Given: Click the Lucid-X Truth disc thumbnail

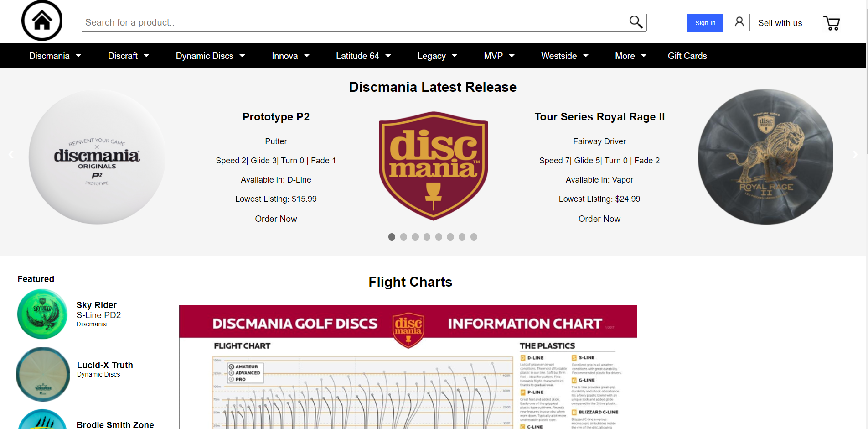Looking at the screenshot, I should (x=42, y=374).
